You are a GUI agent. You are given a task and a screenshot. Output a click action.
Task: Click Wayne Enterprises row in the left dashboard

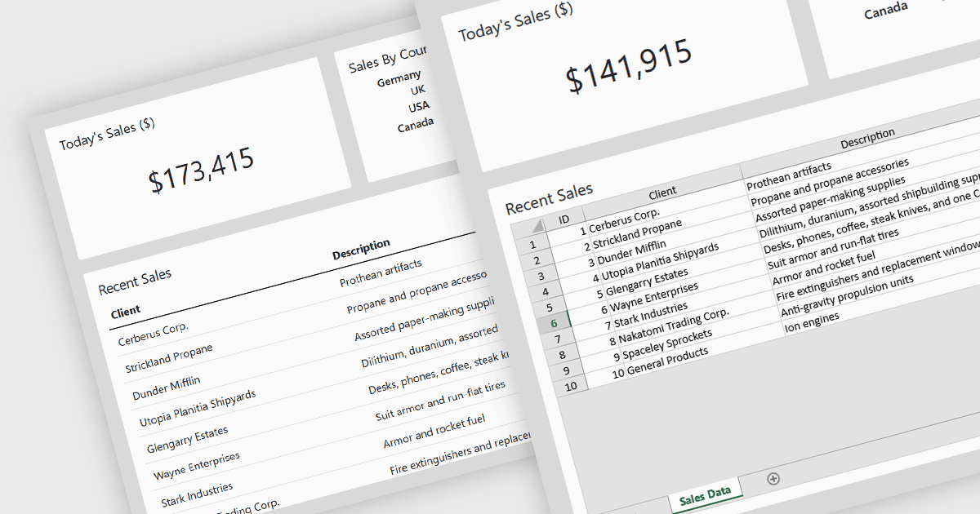pos(197,467)
